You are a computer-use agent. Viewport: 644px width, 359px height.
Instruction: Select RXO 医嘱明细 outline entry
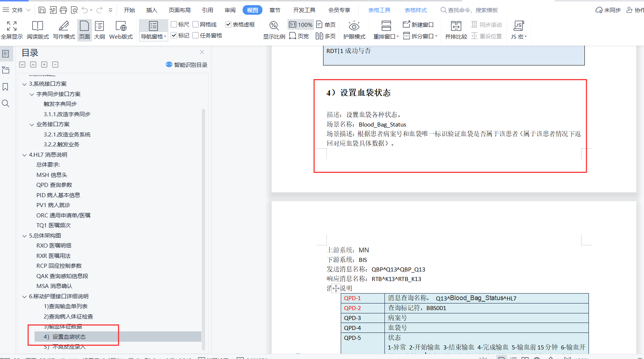click(54, 246)
